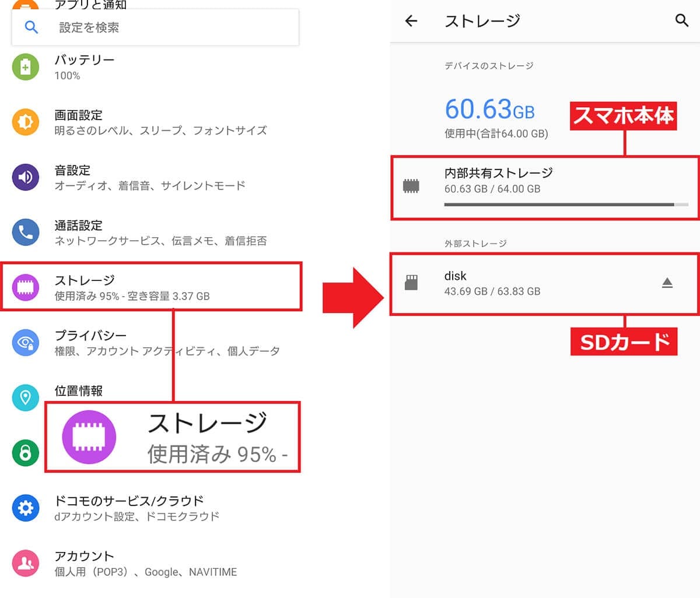Tap the blue gear docomo services icon
Image resolution: width=700 pixels, height=598 pixels.
pyautogui.click(x=26, y=508)
